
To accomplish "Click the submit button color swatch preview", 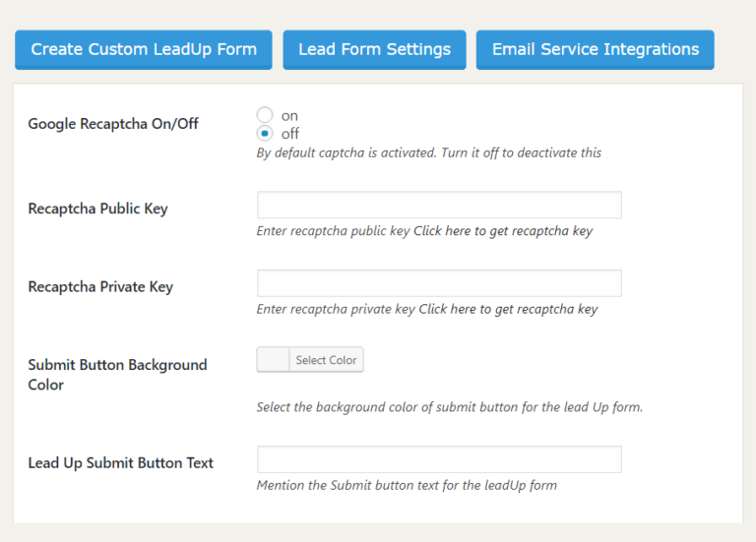I will tap(274, 360).
